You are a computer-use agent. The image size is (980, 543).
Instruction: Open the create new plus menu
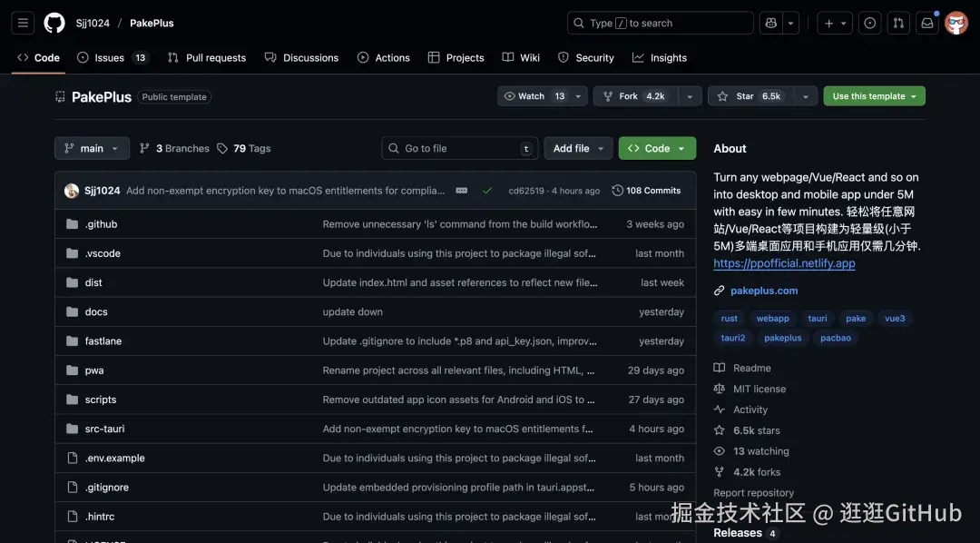tap(835, 23)
